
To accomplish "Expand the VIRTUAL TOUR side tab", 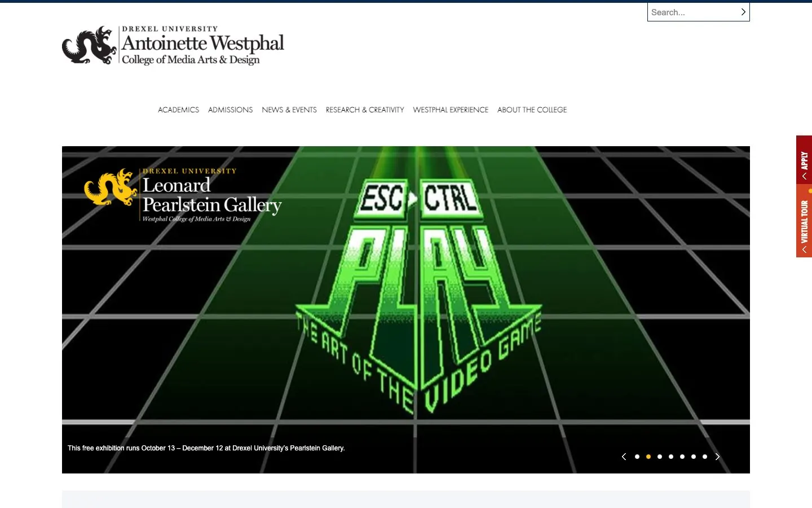I will coord(804,221).
